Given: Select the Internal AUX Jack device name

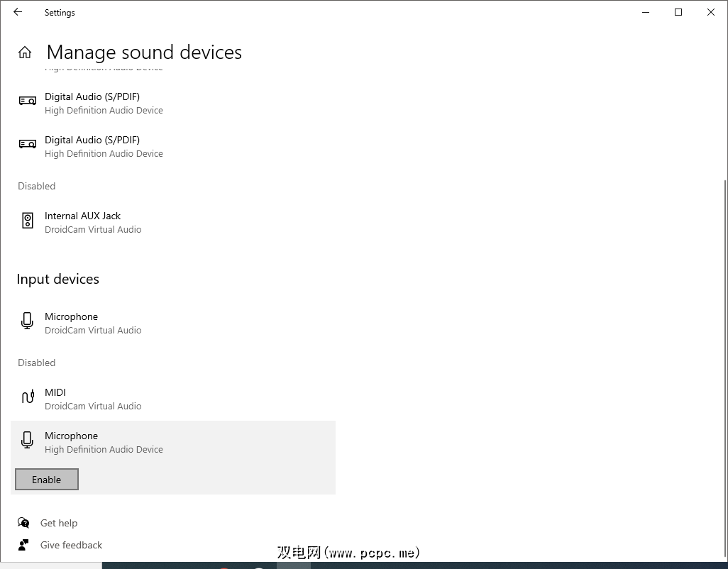Looking at the screenshot, I should [82, 216].
